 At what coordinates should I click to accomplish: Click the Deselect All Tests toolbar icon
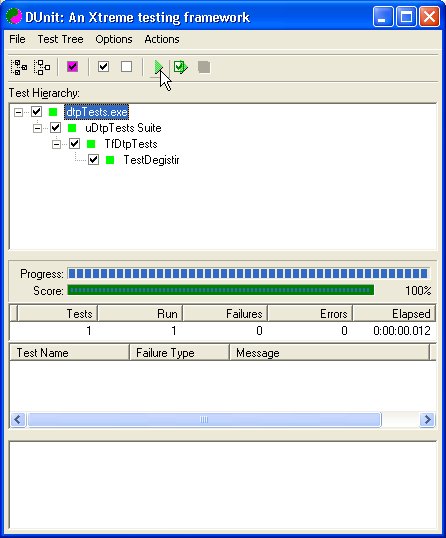(42, 67)
